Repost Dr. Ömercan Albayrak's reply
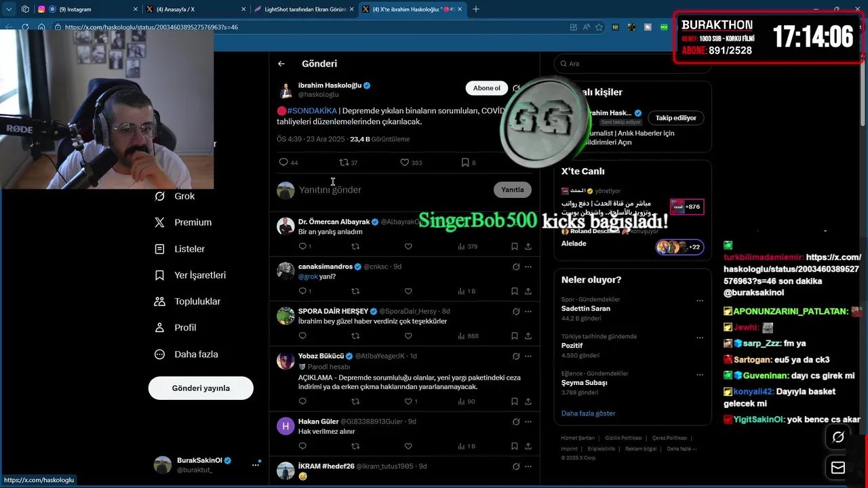Image resolution: width=868 pixels, height=488 pixels. 355,247
